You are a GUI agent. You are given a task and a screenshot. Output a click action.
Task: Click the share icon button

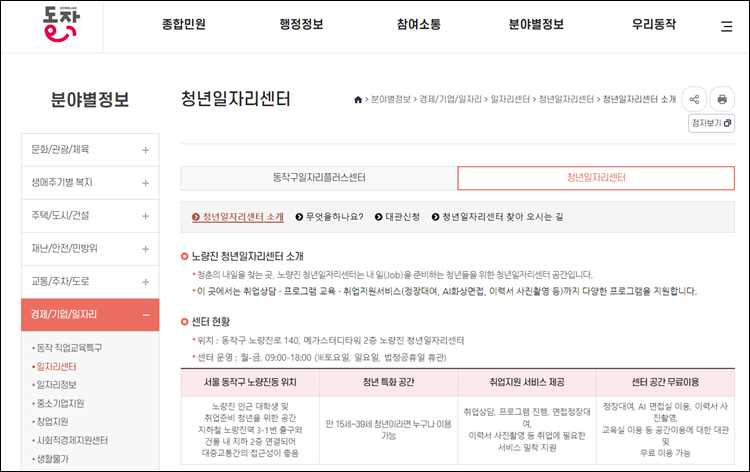694,99
